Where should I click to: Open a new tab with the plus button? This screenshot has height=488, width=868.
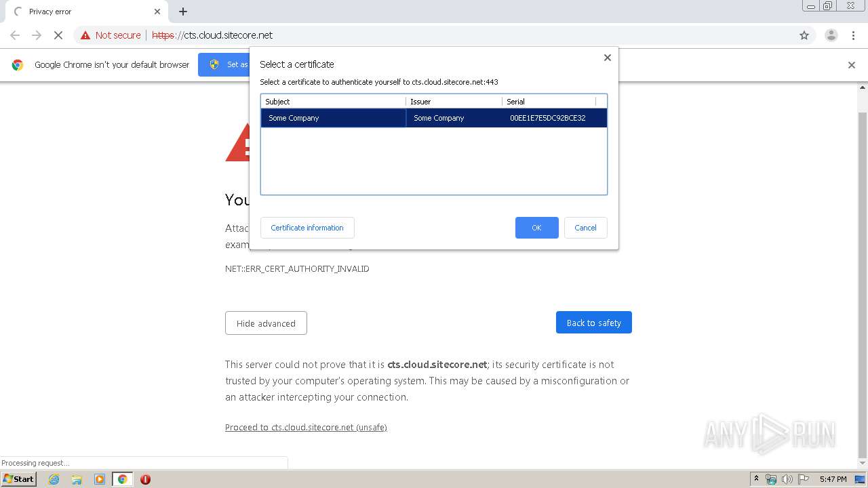(x=183, y=12)
